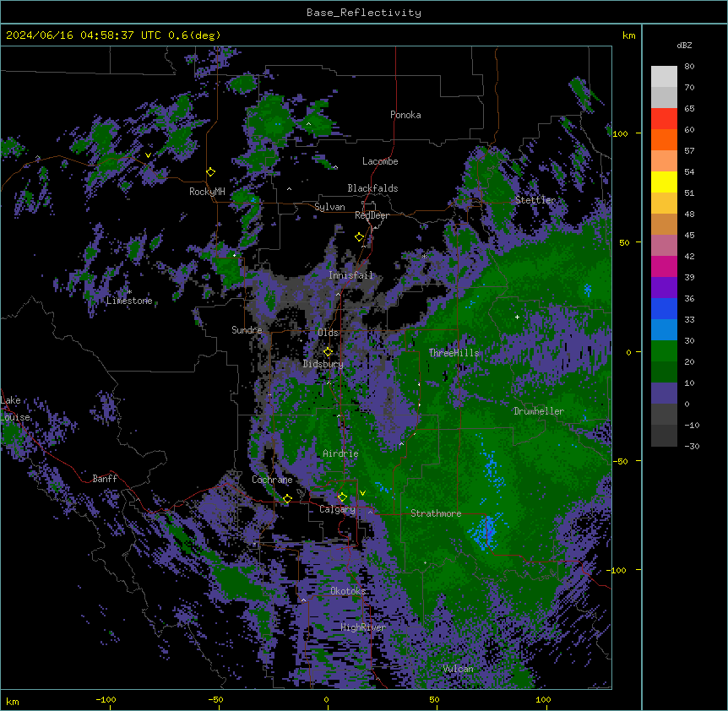Click the 2024/06/16 04:58:37 UTC timestamp
This screenshot has height=711, width=728.
(84, 35)
